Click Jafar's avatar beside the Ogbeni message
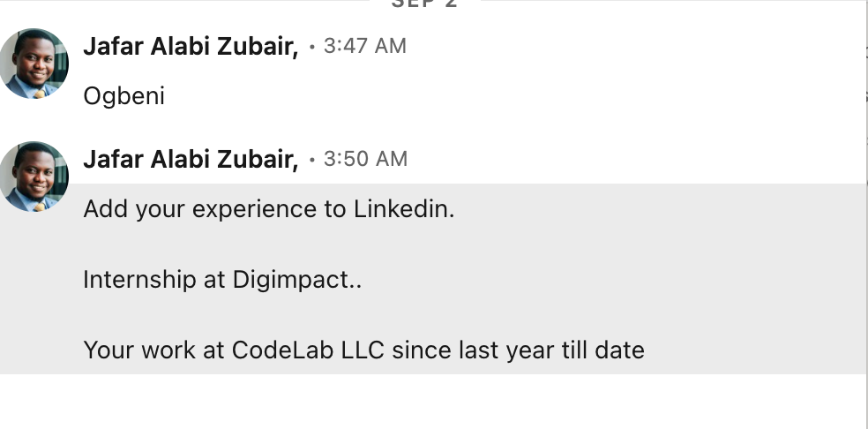The height and width of the screenshot is (429, 868). click(x=34, y=64)
